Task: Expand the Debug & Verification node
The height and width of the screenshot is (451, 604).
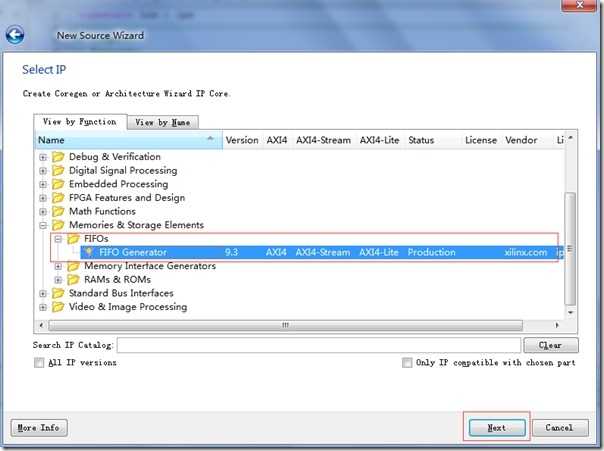Action: tap(43, 157)
